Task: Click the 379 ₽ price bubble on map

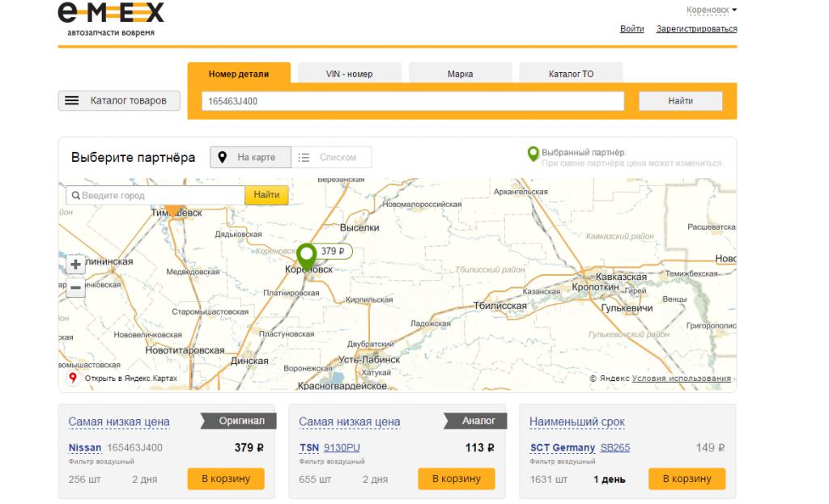Action: 333,252
